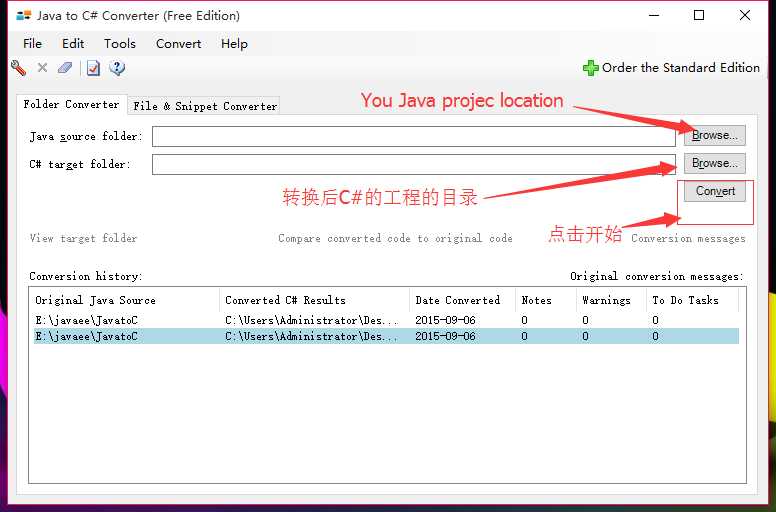
Task: Switch to the Folder Converter tab
Action: [71, 104]
